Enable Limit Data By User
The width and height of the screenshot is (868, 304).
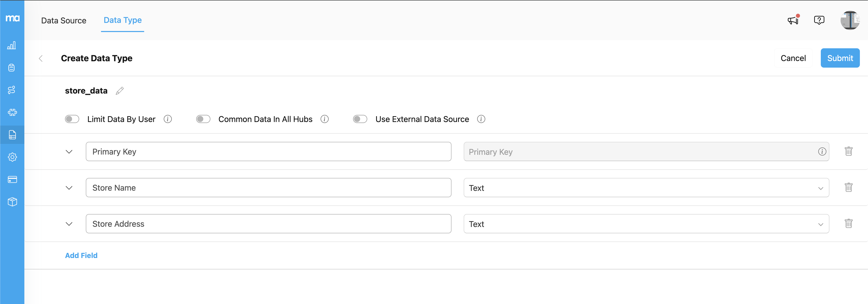(x=72, y=119)
